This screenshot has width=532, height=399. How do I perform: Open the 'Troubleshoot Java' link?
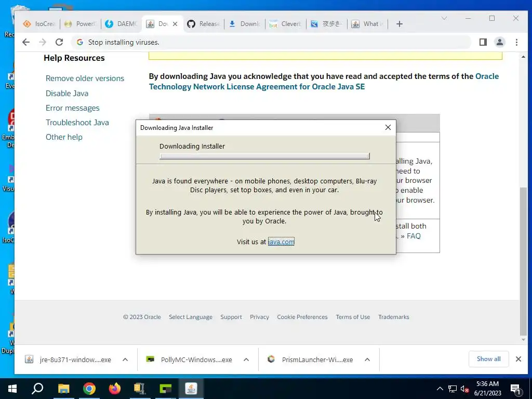coord(77,123)
